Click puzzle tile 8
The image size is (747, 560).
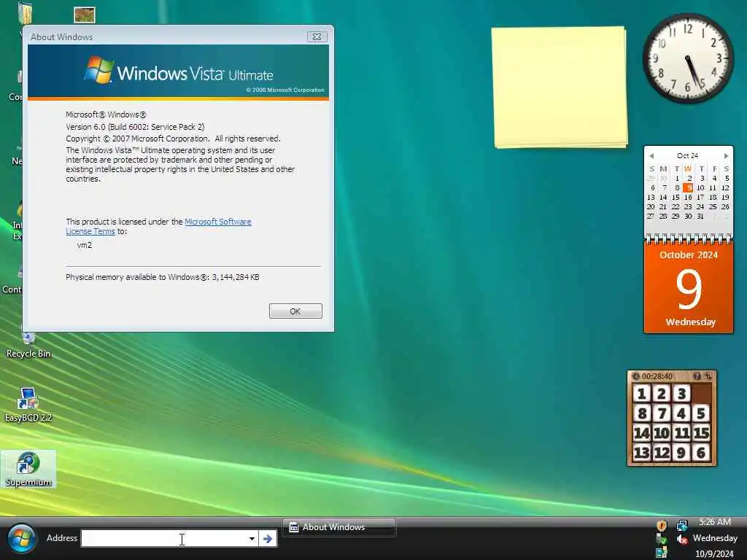pyautogui.click(x=642, y=413)
